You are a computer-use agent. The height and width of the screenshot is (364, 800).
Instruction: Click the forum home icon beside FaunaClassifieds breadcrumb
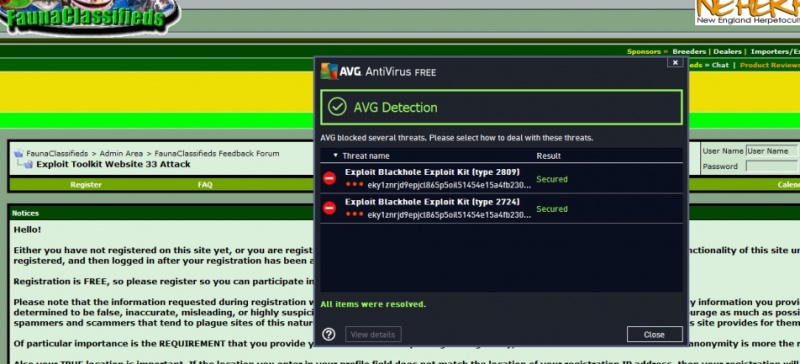tap(19, 153)
